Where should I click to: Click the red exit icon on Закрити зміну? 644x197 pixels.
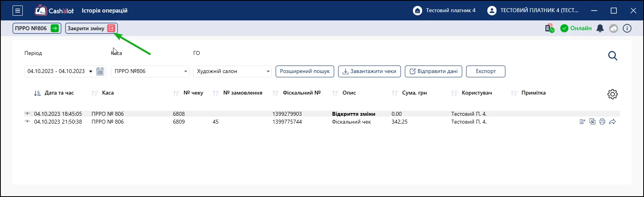click(x=112, y=28)
